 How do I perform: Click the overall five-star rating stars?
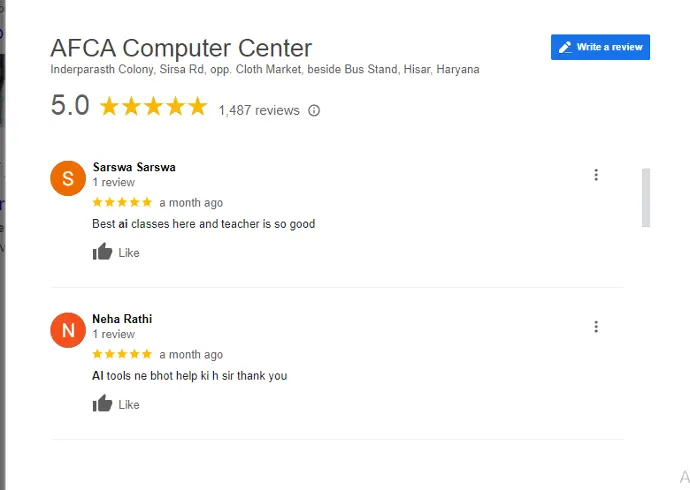coord(153,106)
